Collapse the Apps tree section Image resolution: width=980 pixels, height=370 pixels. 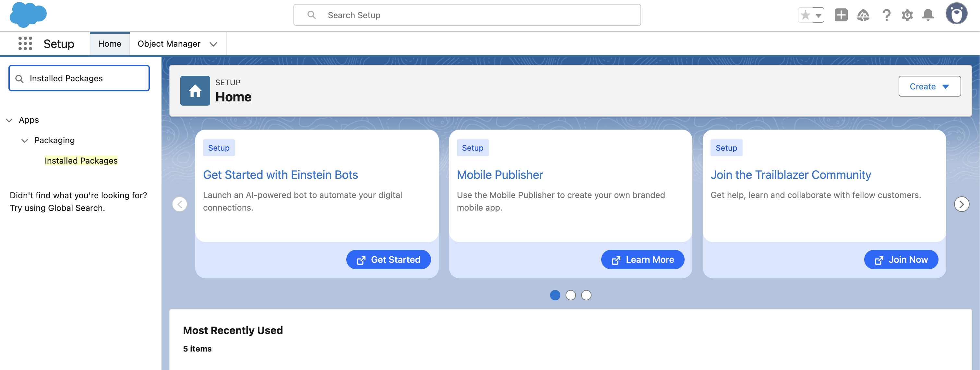[x=9, y=120]
